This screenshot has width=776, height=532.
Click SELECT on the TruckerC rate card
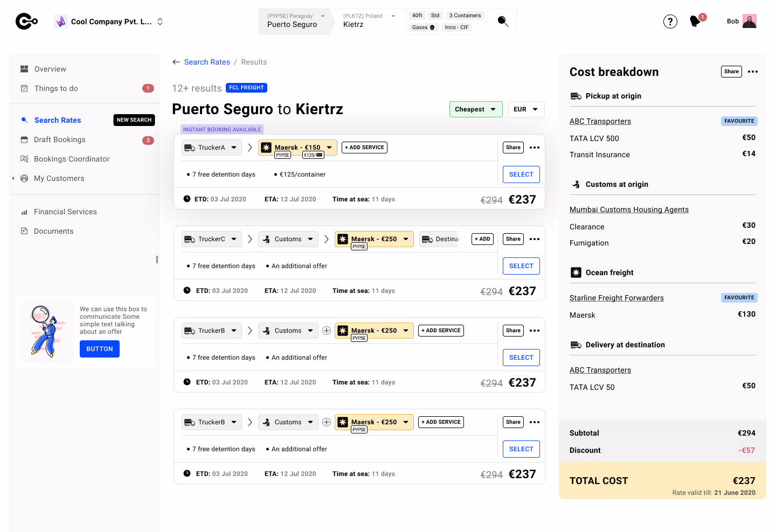pyautogui.click(x=521, y=266)
